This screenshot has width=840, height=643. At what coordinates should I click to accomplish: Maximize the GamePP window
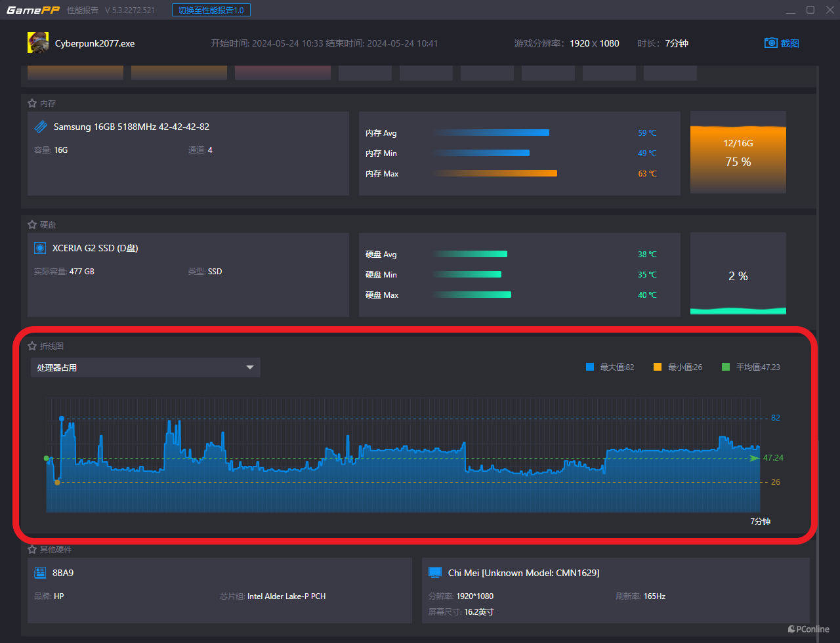810,10
